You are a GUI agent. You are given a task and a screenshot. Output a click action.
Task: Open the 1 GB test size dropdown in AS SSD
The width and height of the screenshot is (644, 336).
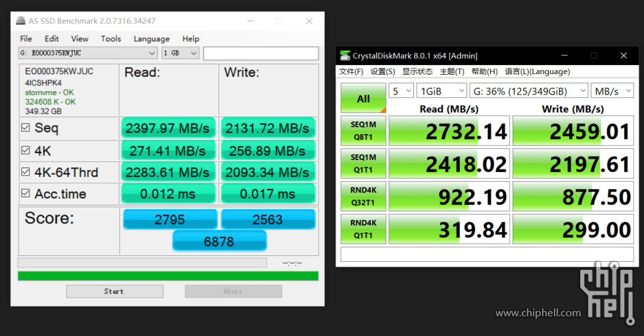(x=180, y=53)
